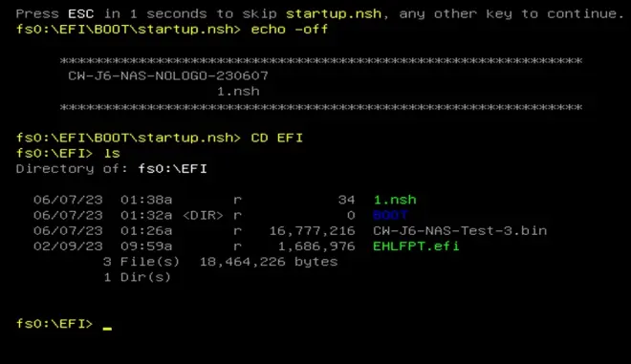Click the CW-J6-NAS-Test-3.bin filename
This screenshot has width=631, height=364.
click(x=460, y=230)
